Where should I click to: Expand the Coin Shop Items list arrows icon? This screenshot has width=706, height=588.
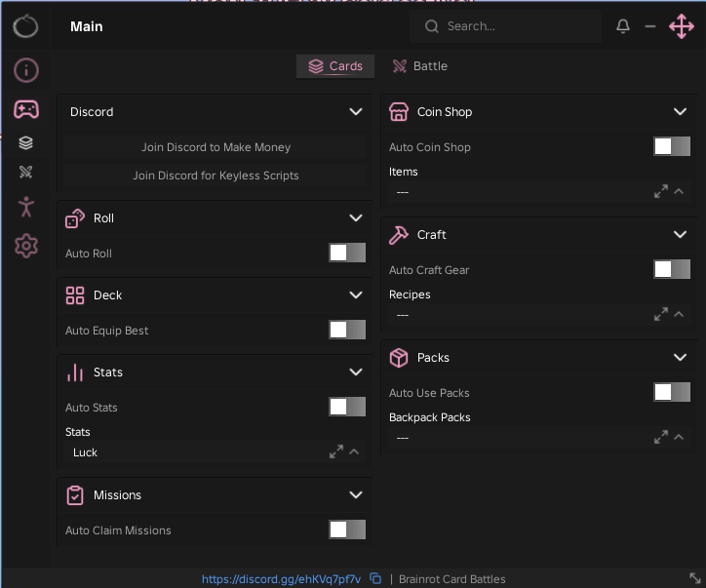661,191
